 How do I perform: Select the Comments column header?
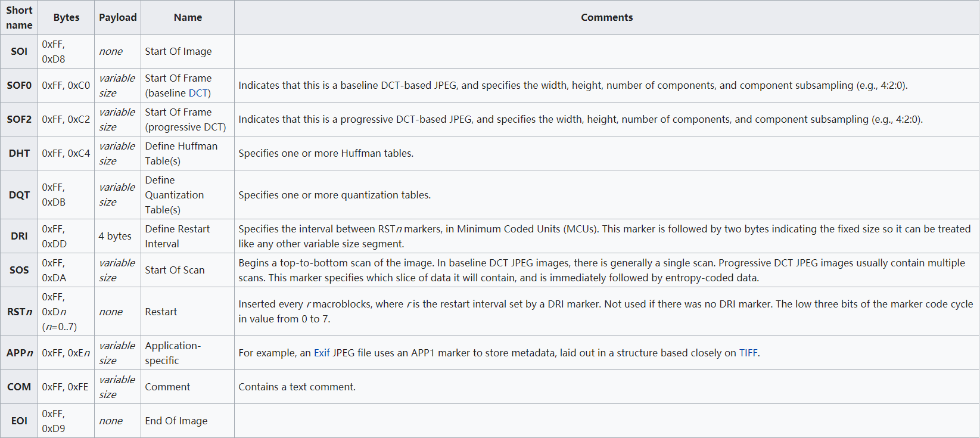tap(606, 17)
